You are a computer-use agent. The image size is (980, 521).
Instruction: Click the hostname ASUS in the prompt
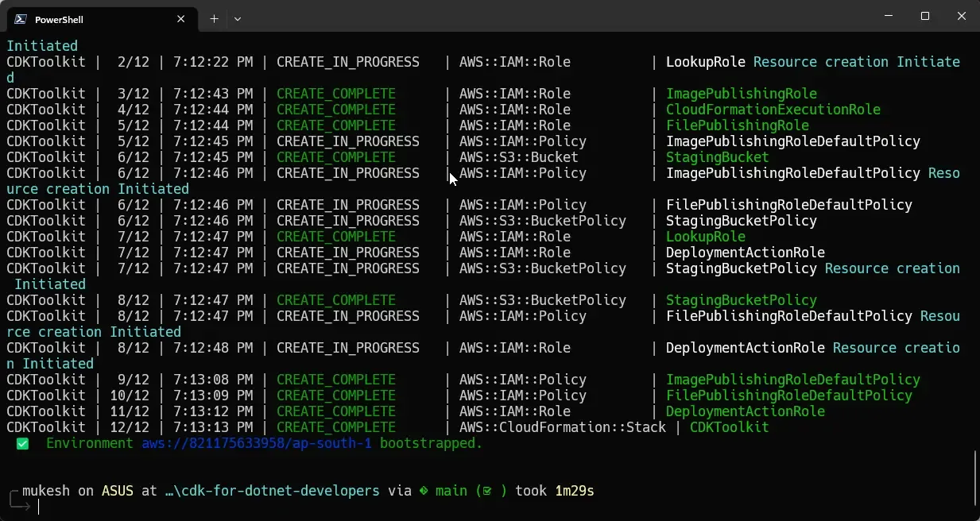[117, 490]
